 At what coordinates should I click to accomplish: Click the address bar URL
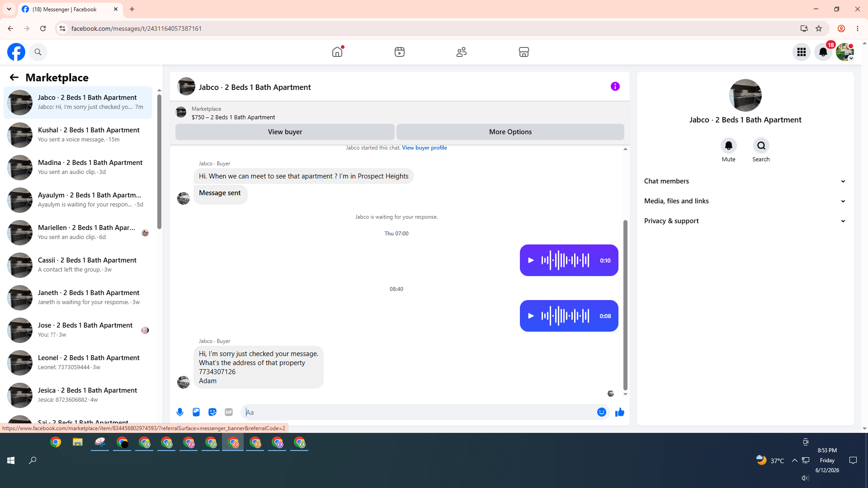pos(137,28)
